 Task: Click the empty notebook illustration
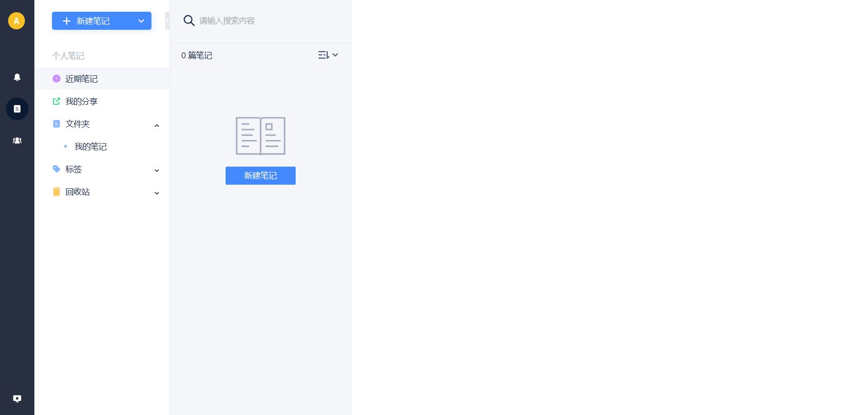point(260,136)
